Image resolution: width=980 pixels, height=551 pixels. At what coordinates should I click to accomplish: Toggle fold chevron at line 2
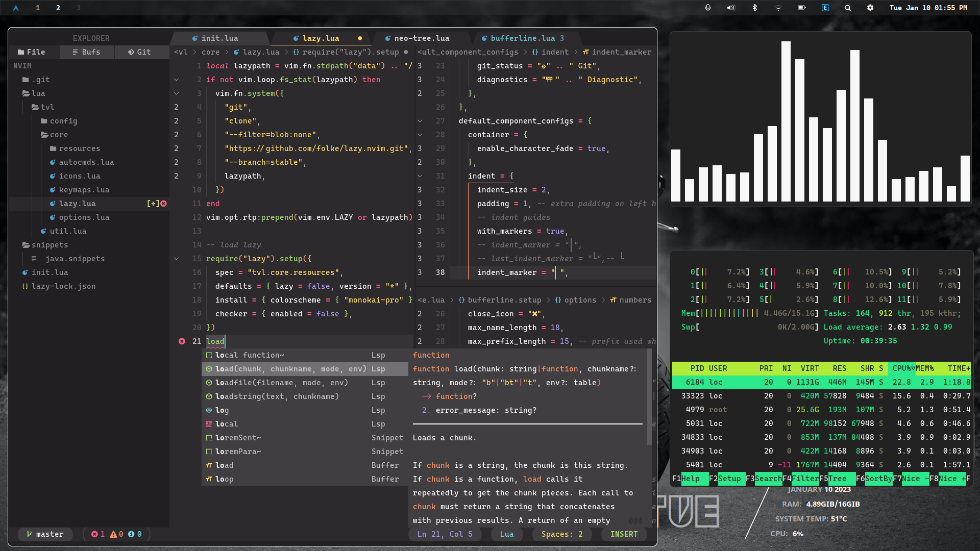point(177,80)
